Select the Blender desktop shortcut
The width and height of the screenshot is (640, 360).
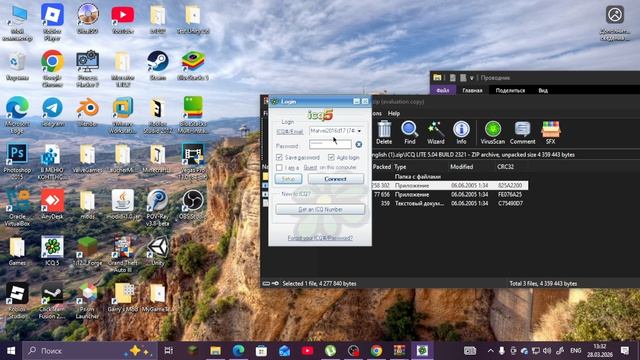(87, 112)
